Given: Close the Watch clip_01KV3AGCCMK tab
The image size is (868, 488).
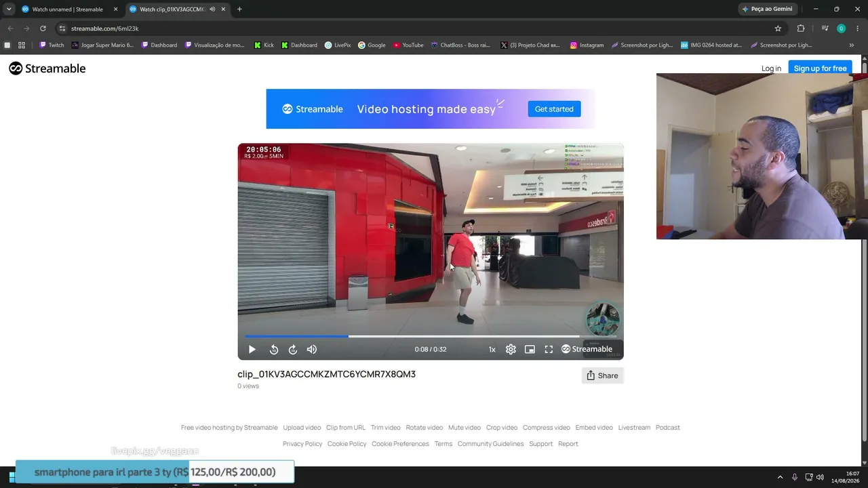Looking at the screenshot, I should (x=223, y=9).
